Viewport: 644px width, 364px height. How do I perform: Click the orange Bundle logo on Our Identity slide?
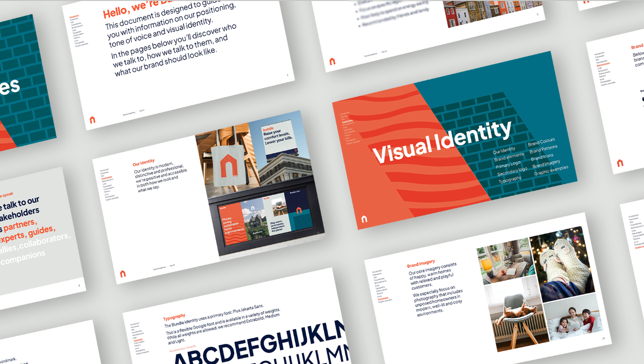click(123, 274)
